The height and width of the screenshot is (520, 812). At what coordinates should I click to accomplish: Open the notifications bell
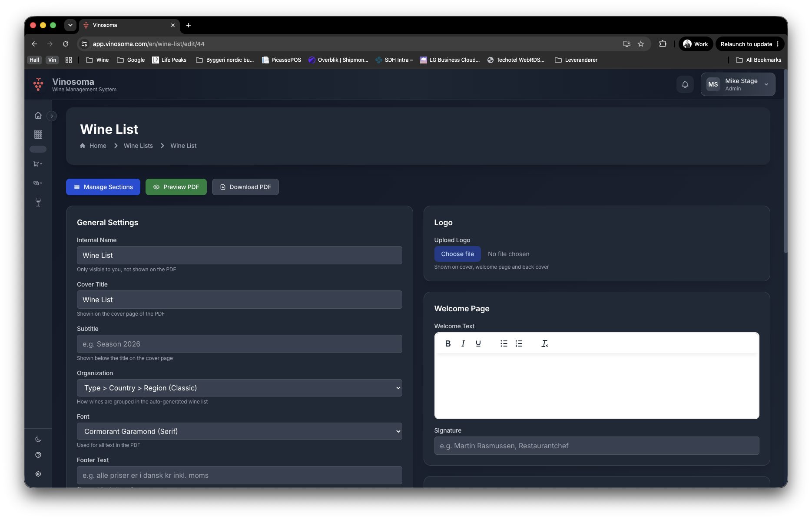click(x=685, y=85)
